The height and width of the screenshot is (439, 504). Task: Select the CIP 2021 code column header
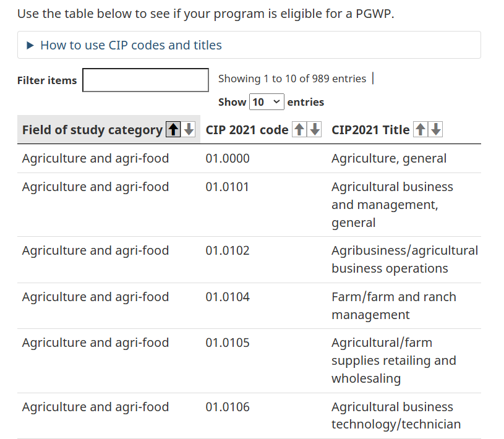pyautogui.click(x=247, y=130)
